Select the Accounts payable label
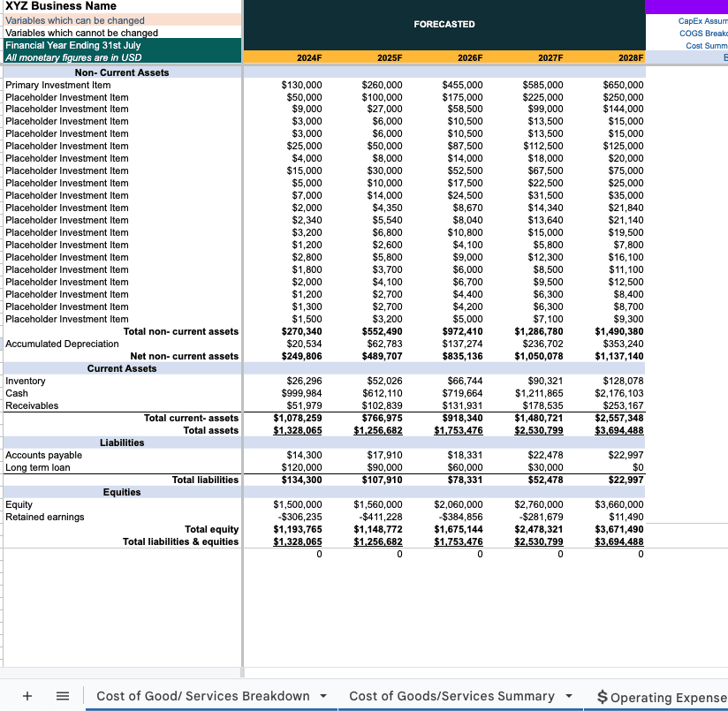Image resolution: width=728 pixels, height=711 pixels. pyautogui.click(x=43, y=455)
